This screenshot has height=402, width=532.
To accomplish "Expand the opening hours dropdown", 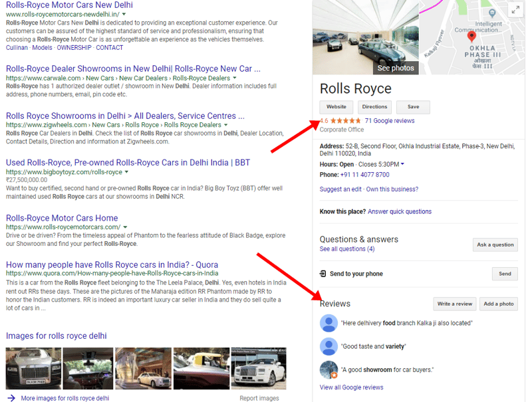I will click(402, 164).
